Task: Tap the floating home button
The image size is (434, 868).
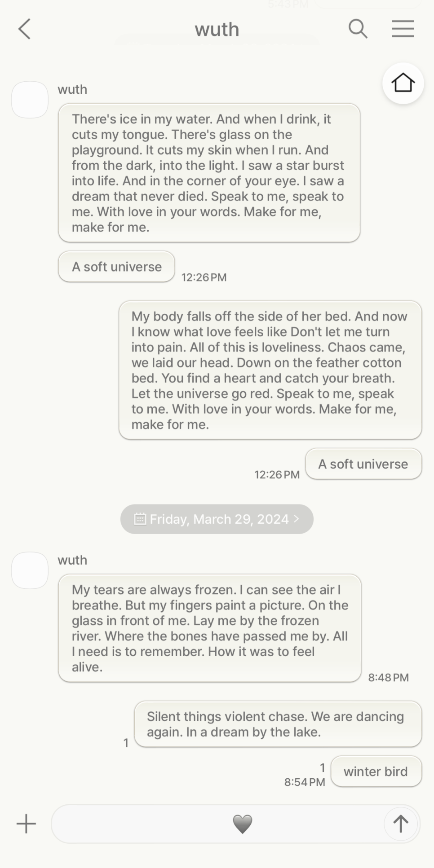Action: point(403,83)
